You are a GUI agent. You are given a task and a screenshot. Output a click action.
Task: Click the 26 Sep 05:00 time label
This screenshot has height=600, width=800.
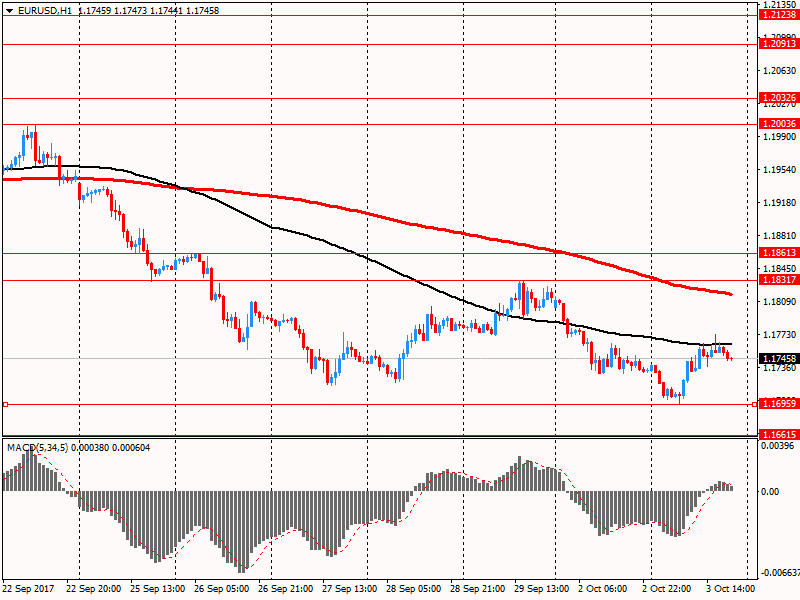click(221, 589)
